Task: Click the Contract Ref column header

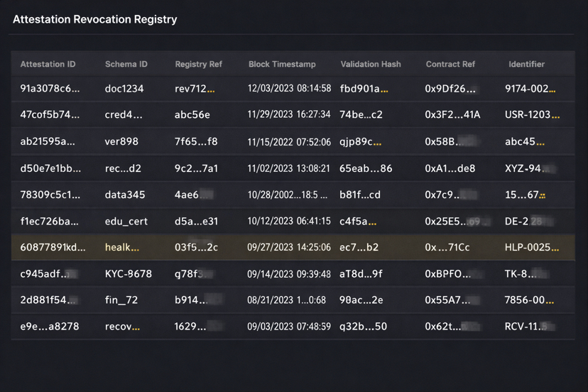Action: 450,64
